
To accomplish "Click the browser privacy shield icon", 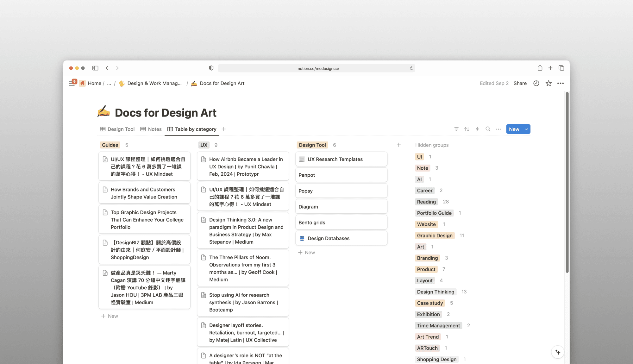I will (211, 68).
